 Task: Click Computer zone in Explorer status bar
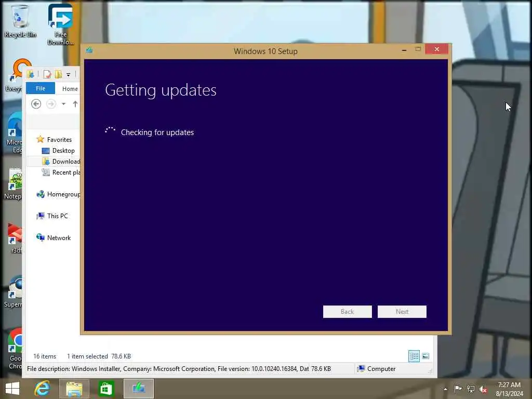pyautogui.click(x=377, y=369)
